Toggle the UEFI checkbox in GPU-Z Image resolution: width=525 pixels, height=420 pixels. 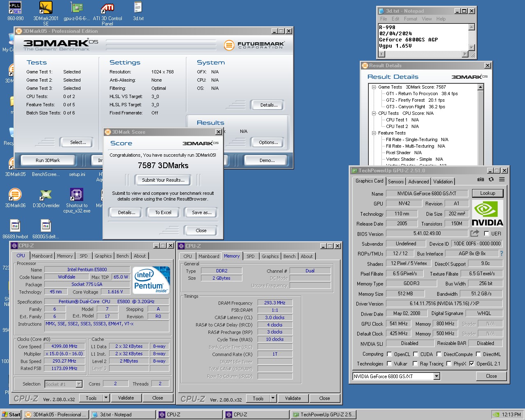[x=486, y=233]
